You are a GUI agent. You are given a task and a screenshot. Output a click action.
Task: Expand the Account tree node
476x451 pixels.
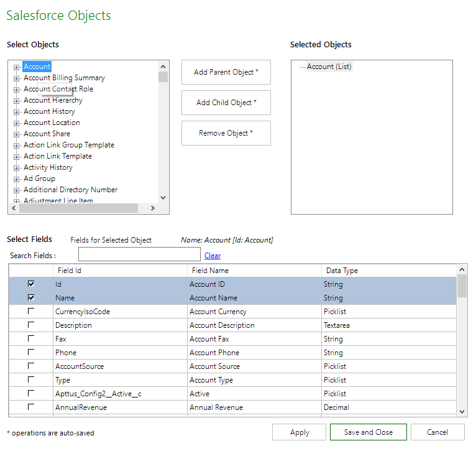coord(16,67)
